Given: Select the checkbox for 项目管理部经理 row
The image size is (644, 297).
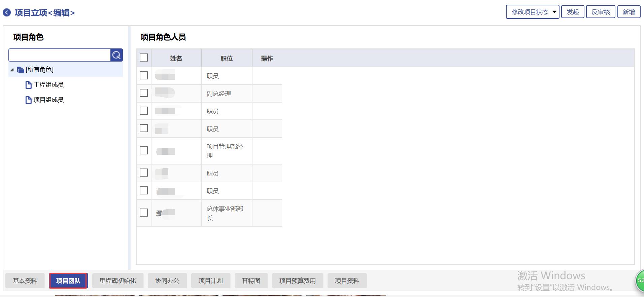Looking at the screenshot, I should pos(144,151).
